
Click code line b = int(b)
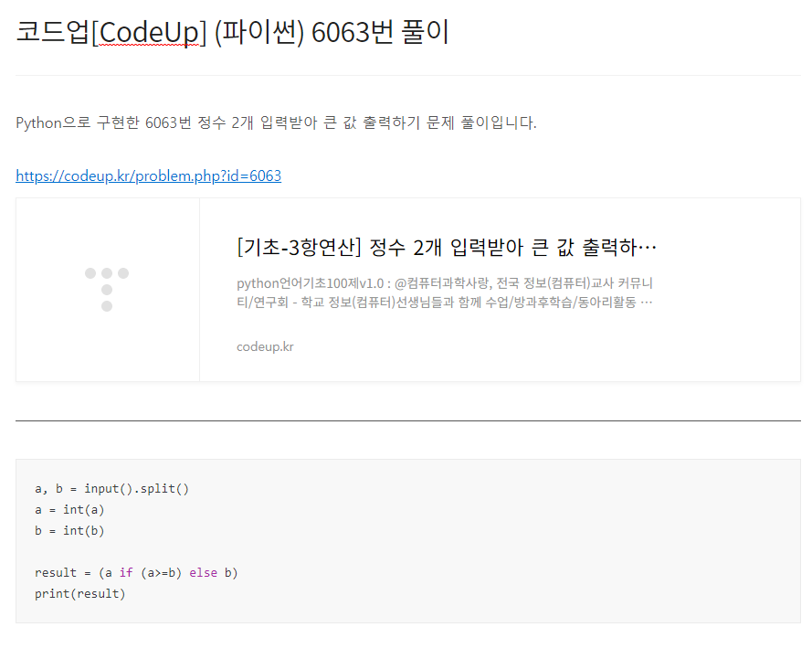tap(69, 530)
